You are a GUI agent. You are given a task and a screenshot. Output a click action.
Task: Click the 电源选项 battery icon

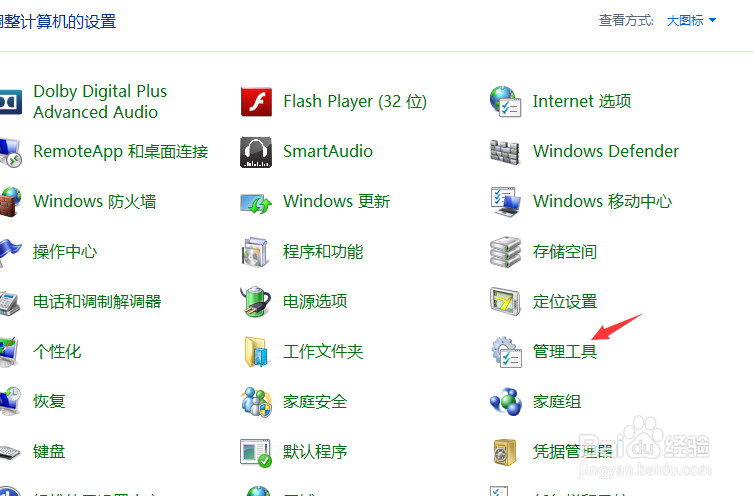coord(255,302)
